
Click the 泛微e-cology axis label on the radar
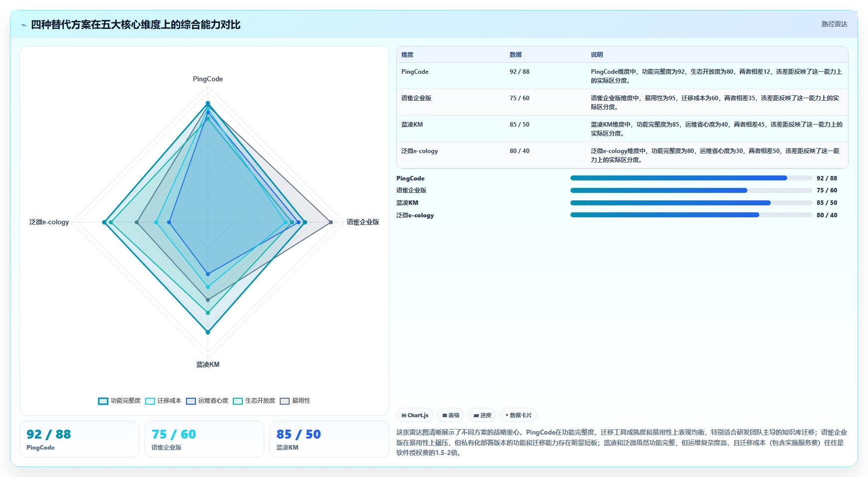click(x=49, y=222)
